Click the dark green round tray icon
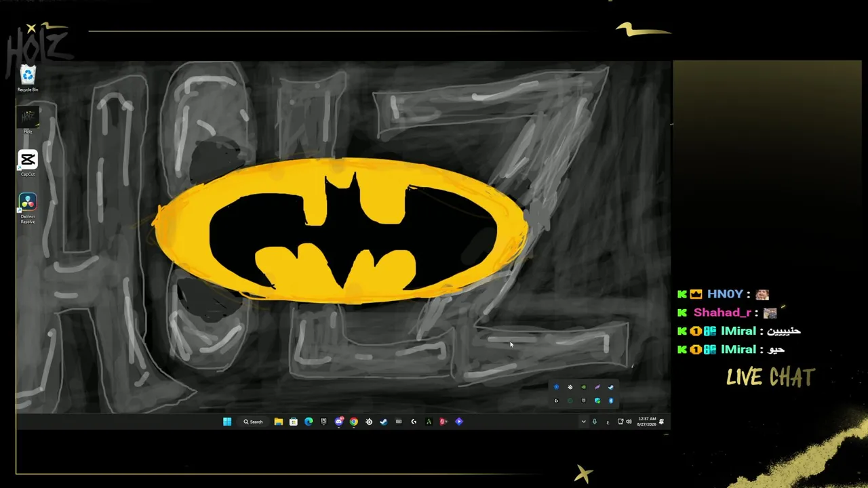The image size is (868, 488). [x=570, y=401]
